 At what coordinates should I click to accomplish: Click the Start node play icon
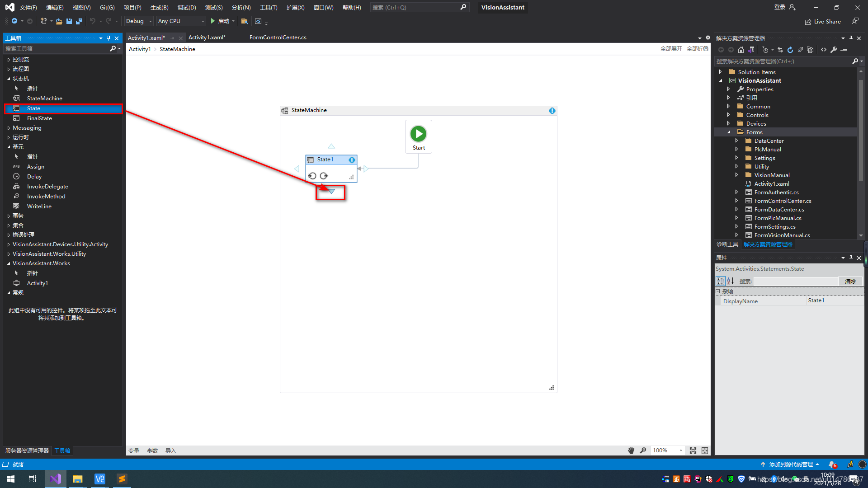tap(418, 134)
